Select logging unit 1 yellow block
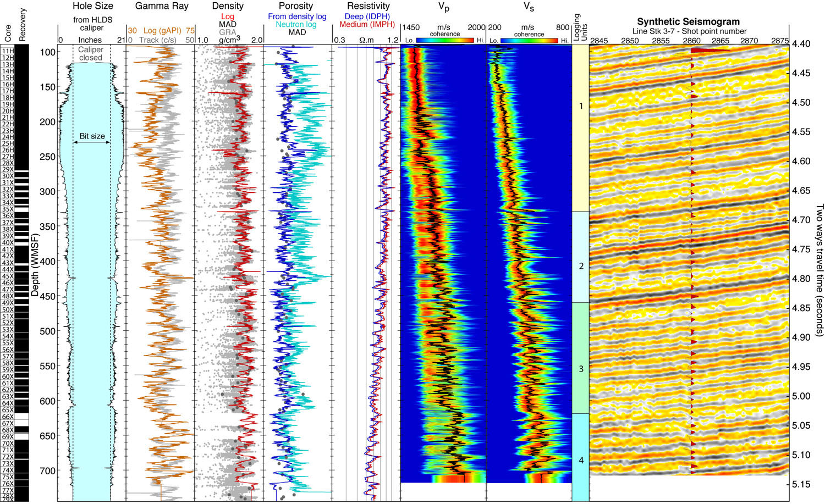The width and height of the screenshot is (825, 504). pyautogui.click(x=581, y=128)
